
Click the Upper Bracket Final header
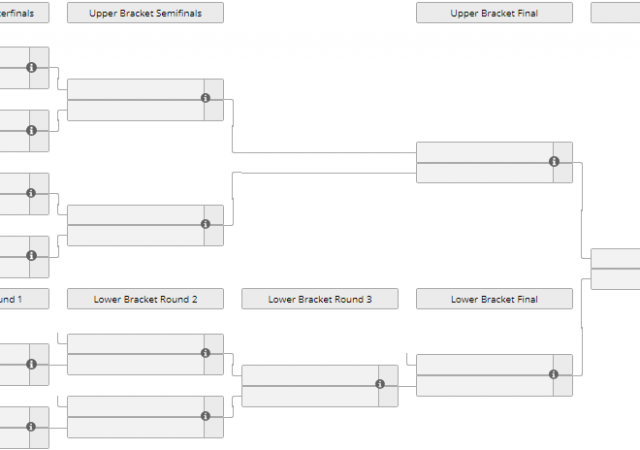(x=494, y=13)
